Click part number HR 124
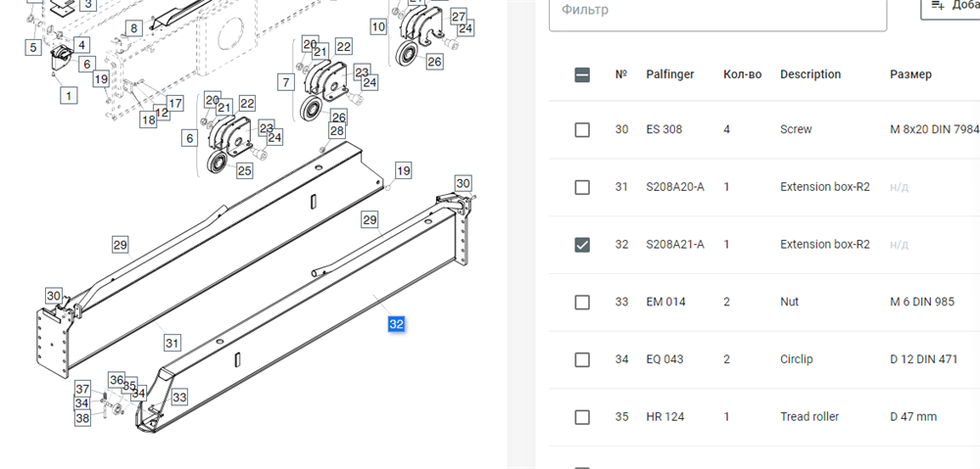 665,416
